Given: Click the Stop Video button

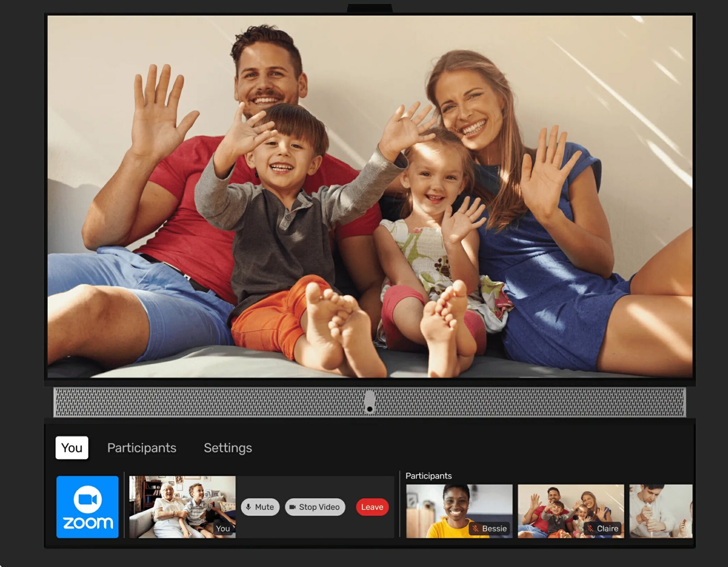Looking at the screenshot, I should coord(315,507).
